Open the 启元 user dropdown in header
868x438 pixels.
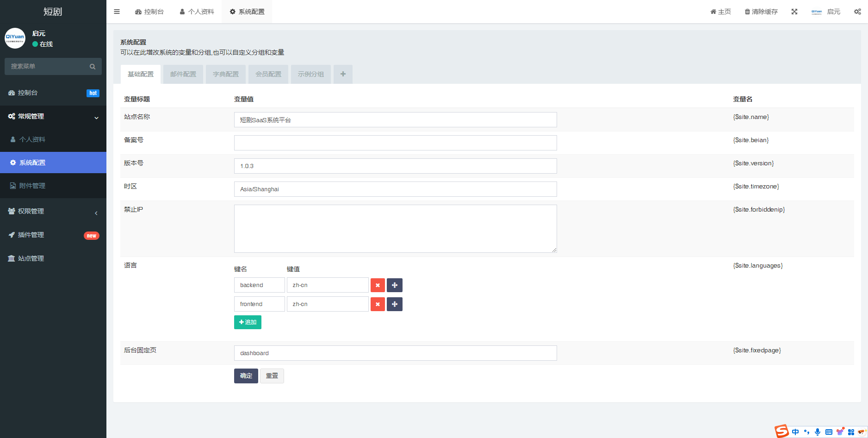click(x=826, y=12)
